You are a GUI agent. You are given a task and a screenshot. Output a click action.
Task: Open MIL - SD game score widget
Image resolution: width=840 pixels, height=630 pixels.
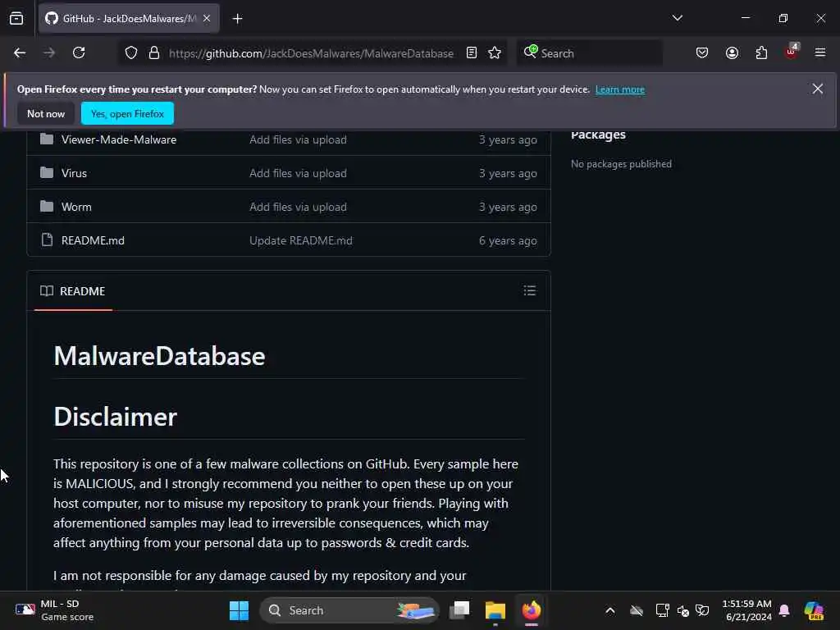coord(55,610)
